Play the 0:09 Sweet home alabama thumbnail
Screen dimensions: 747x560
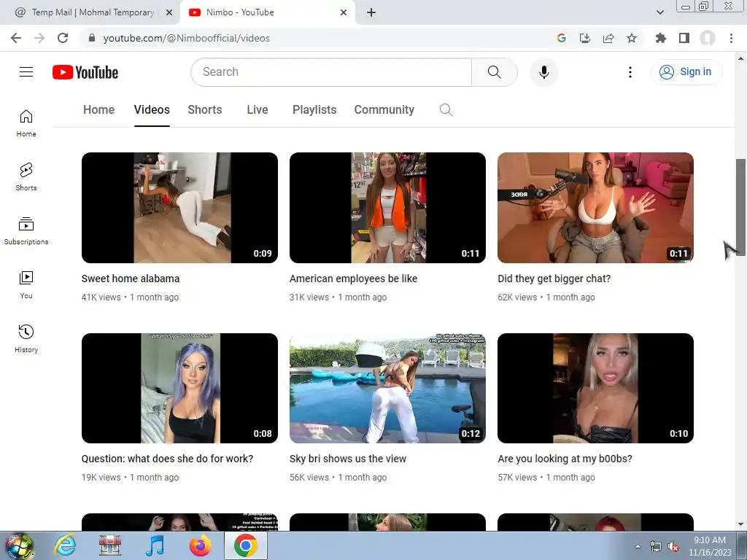tap(179, 208)
